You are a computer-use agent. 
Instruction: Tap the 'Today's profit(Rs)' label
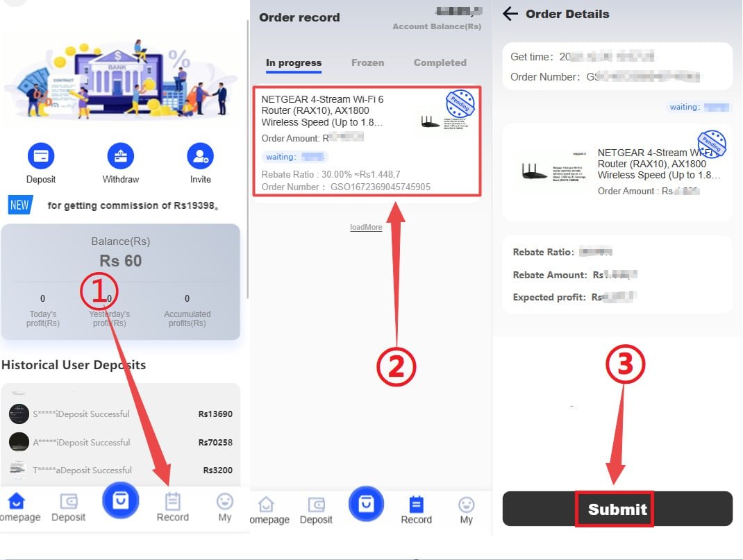tap(42, 319)
